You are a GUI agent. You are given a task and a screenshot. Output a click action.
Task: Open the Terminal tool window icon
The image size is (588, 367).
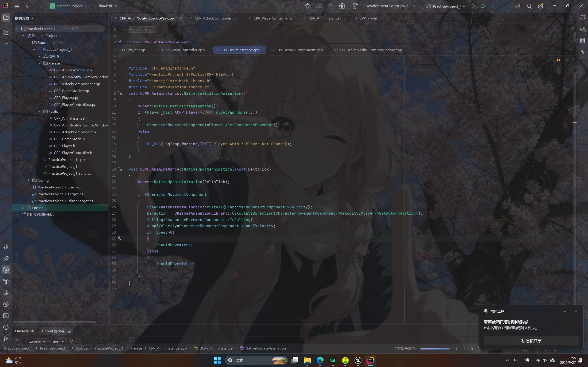tap(6, 316)
